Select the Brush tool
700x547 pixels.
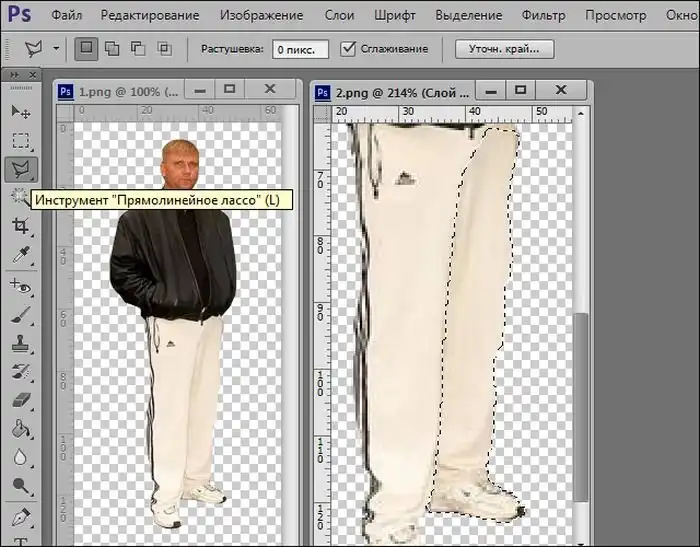pos(20,315)
